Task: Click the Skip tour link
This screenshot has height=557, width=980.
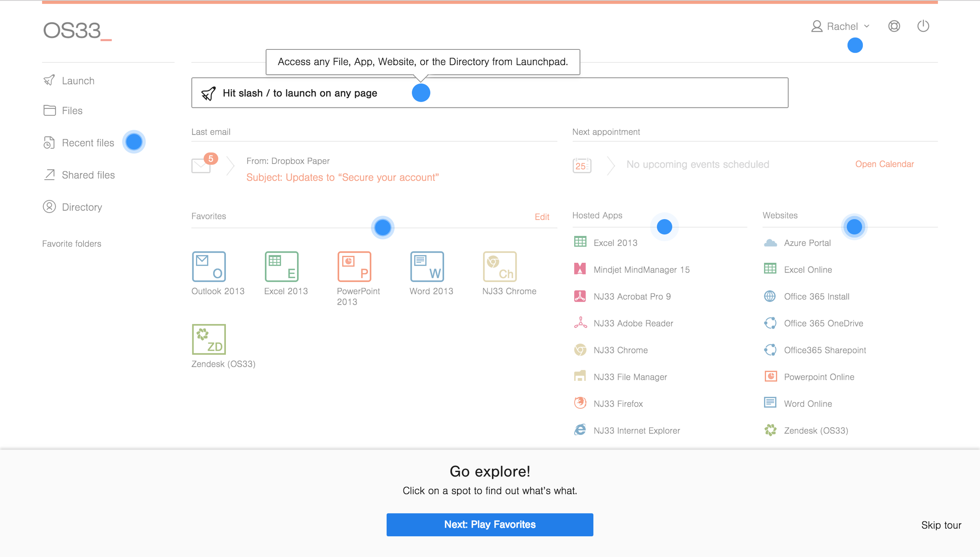Action: (941, 525)
